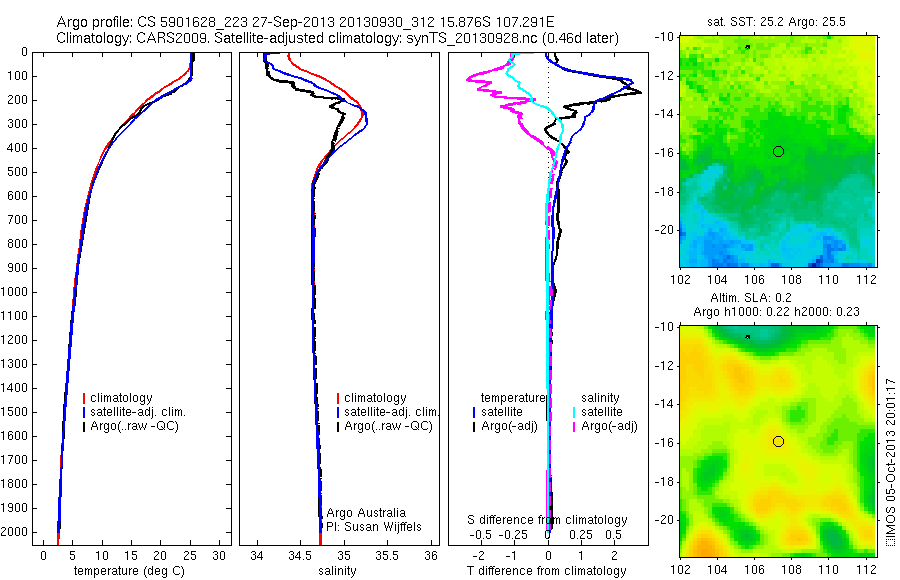Click 'climatology' in the salinity panel legend
This screenshot has width=900, height=580.
(x=375, y=398)
